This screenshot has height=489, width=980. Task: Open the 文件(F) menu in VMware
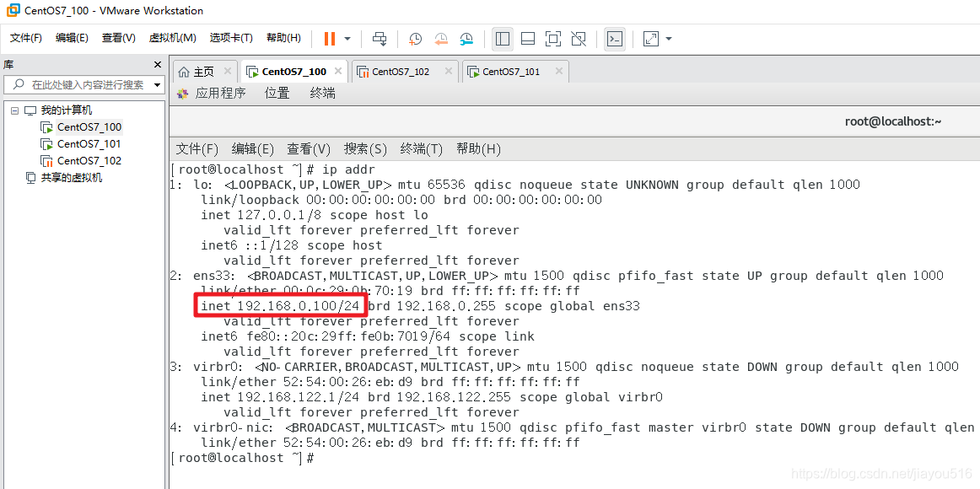click(x=25, y=38)
